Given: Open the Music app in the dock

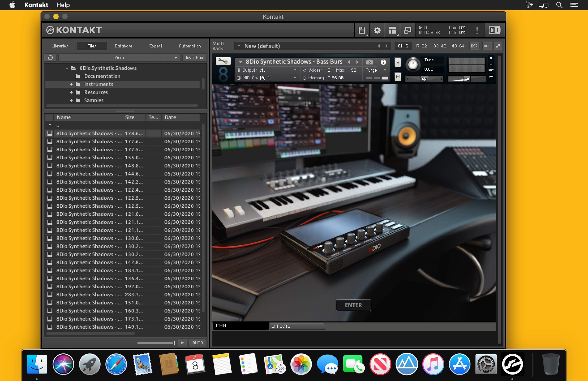Looking at the screenshot, I should click(x=433, y=364).
